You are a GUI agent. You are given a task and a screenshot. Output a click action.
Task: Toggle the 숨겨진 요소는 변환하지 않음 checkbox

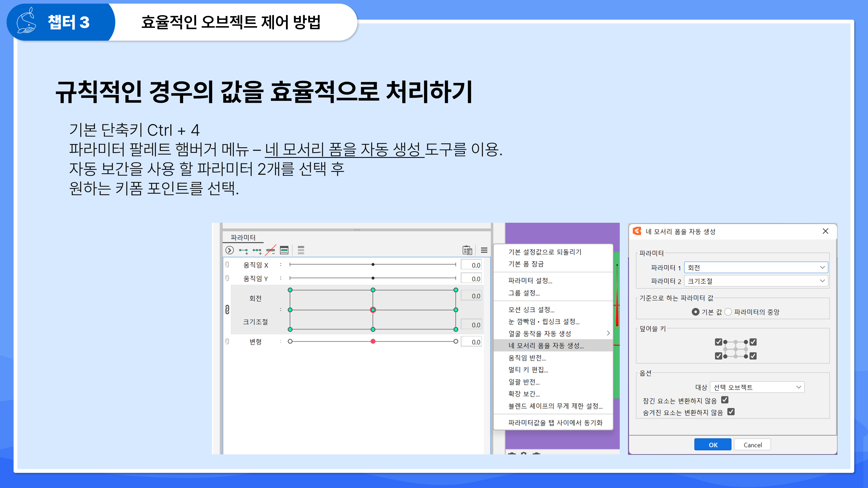730,412
